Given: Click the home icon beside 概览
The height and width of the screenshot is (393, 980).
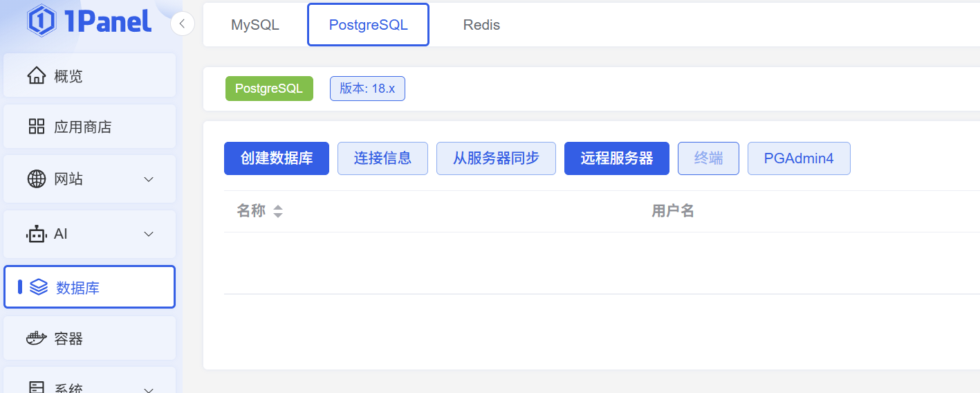Looking at the screenshot, I should (37, 75).
